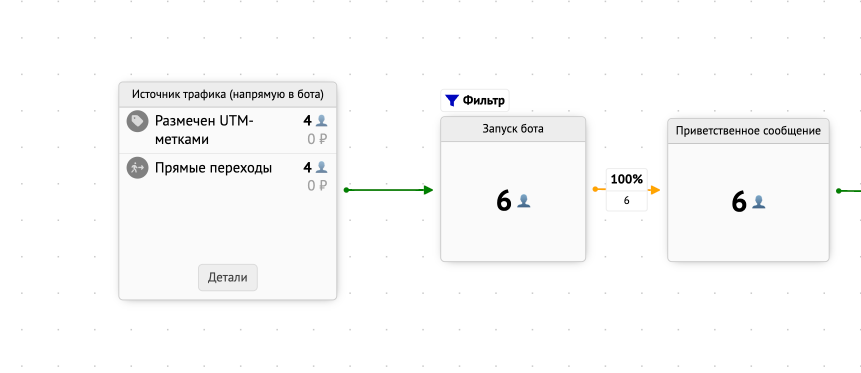Click the big 6 in Запуск бота
The height and width of the screenshot is (373, 861).
click(x=504, y=201)
